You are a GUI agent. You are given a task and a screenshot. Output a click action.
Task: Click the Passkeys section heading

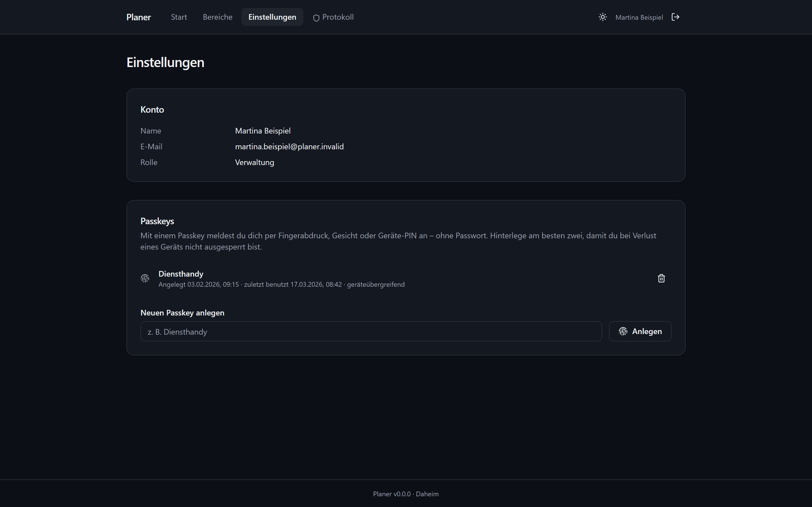(157, 221)
